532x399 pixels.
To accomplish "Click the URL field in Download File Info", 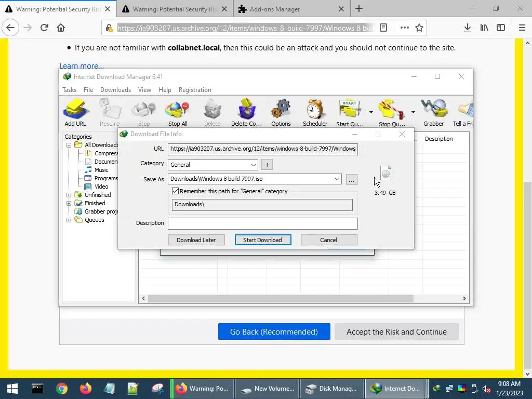I will click(x=262, y=149).
